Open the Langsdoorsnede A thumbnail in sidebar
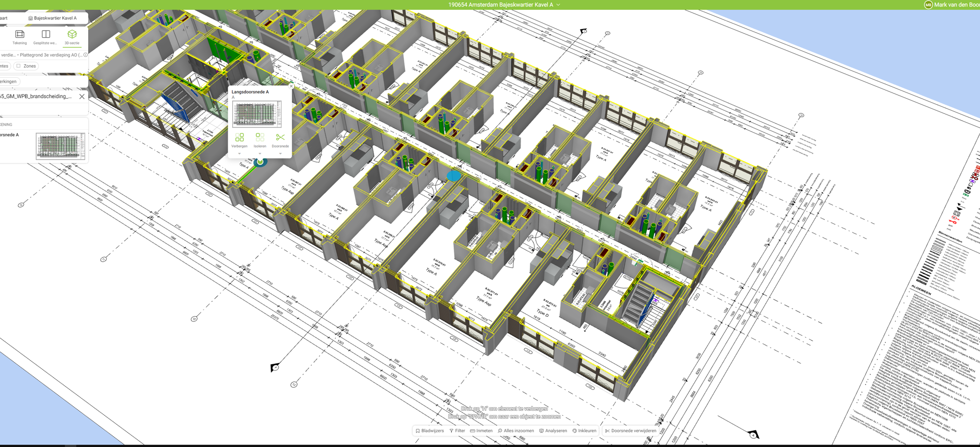Image resolution: width=980 pixels, height=447 pixels. click(60, 147)
